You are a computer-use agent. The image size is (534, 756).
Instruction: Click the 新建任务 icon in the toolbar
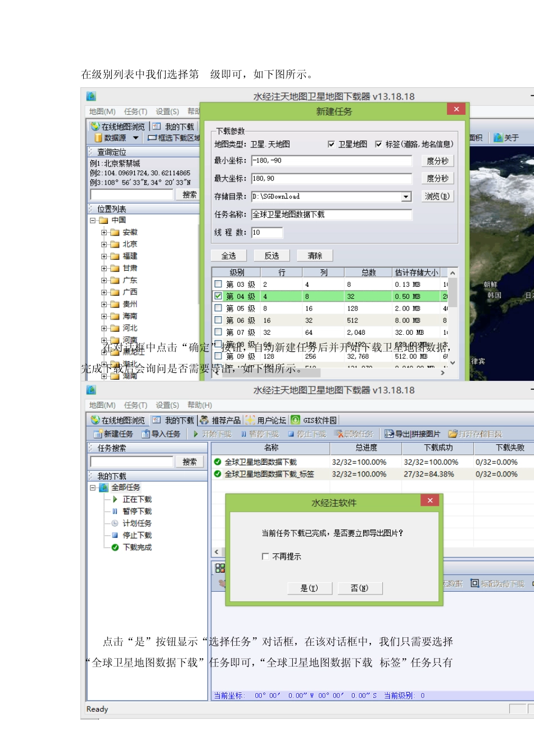click(98, 434)
